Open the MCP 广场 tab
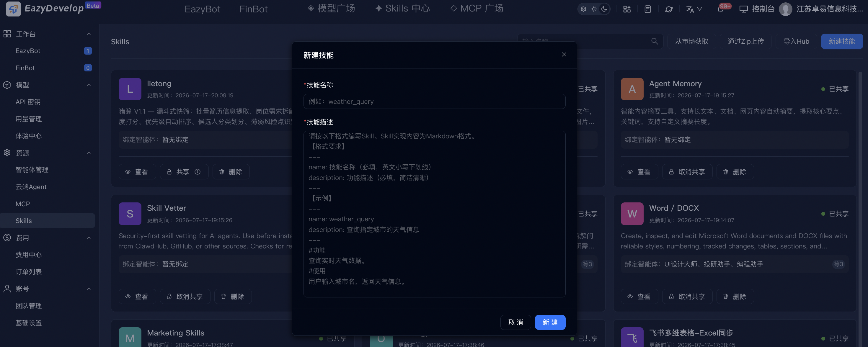 tap(477, 9)
